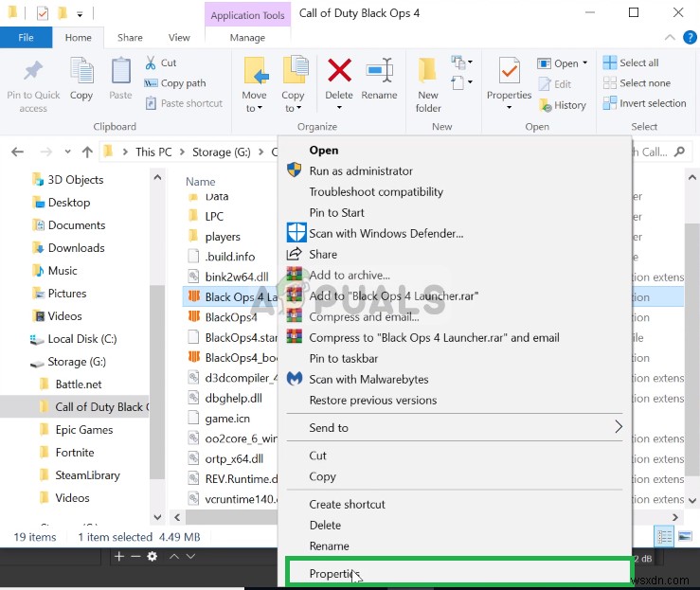Switch to large icons view toggle
Screen dimensions: 700x590
pos(685,536)
